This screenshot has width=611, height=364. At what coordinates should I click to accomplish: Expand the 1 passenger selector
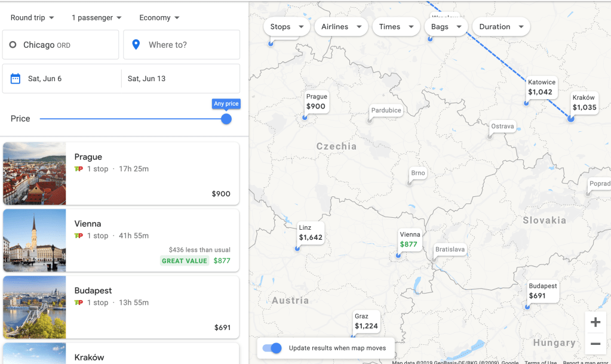coord(97,18)
